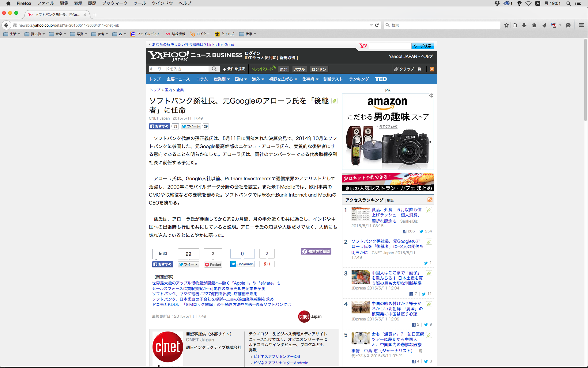Open the 生活 bookmarks folder dropdown
The height and width of the screenshot is (368, 588).
pyautogui.click(x=12, y=34)
